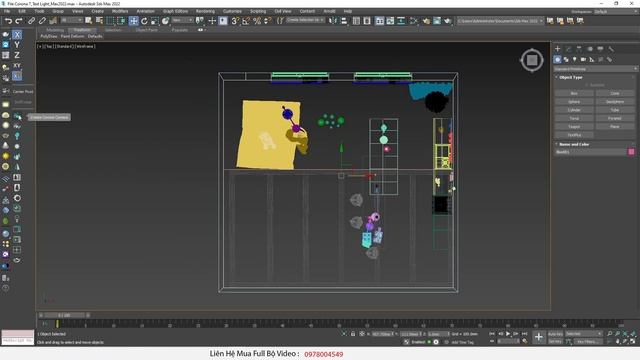Click the Box primitive button

coord(574,93)
